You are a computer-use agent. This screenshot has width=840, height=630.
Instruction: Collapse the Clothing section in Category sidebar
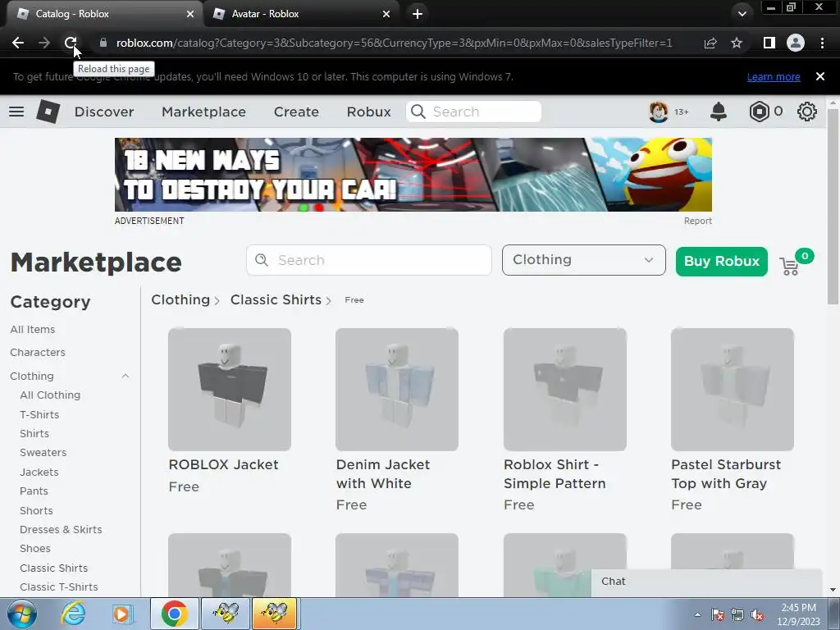(126, 376)
